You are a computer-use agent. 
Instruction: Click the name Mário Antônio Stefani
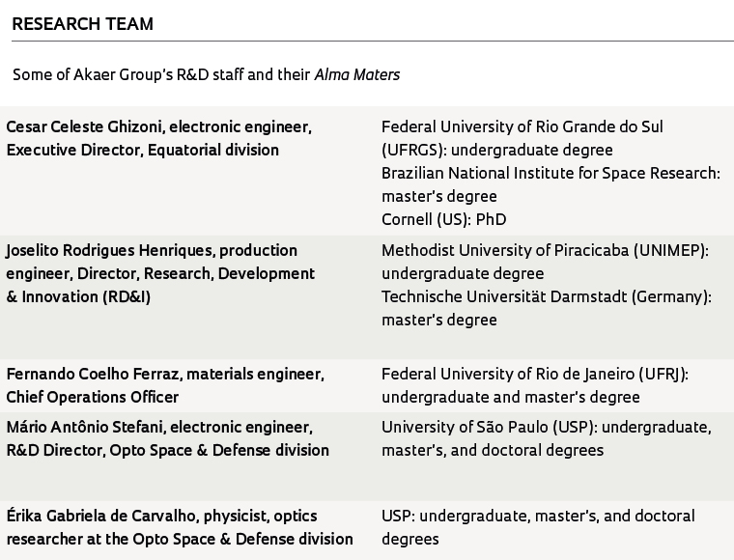(86, 427)
